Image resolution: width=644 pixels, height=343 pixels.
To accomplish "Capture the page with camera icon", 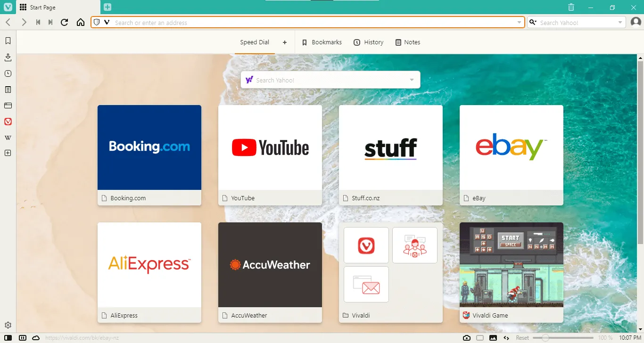I will tap(467, 338).
